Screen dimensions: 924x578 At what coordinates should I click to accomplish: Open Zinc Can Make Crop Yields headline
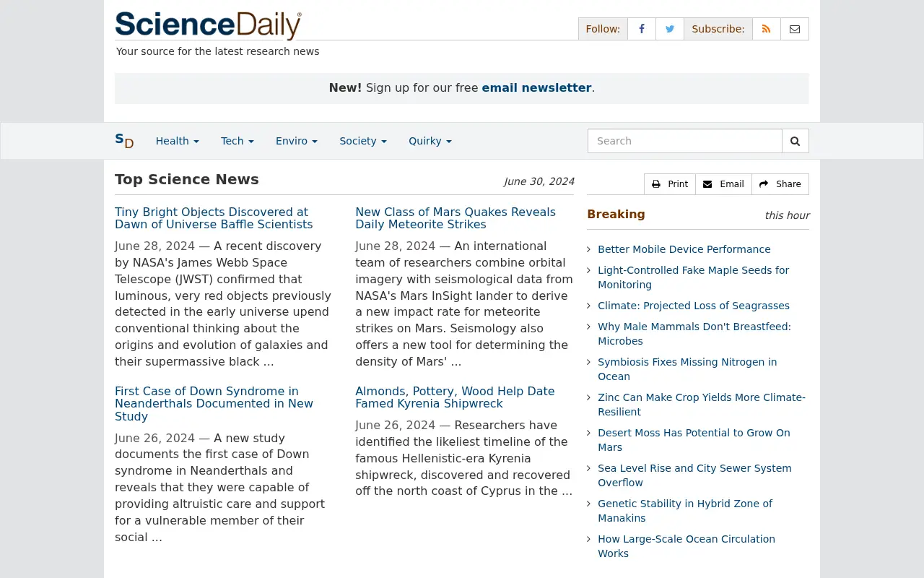[702, 405]
